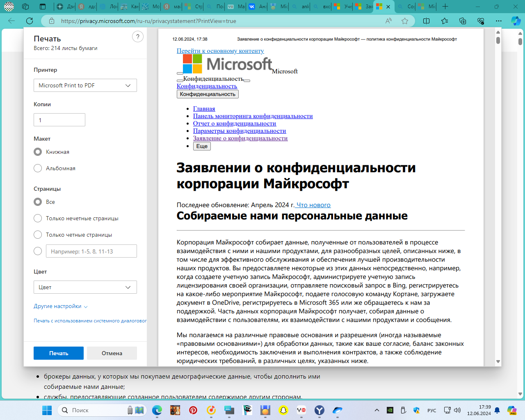Select Только четные страницы radio button
The image size is (525, 420).
(38, 235)
